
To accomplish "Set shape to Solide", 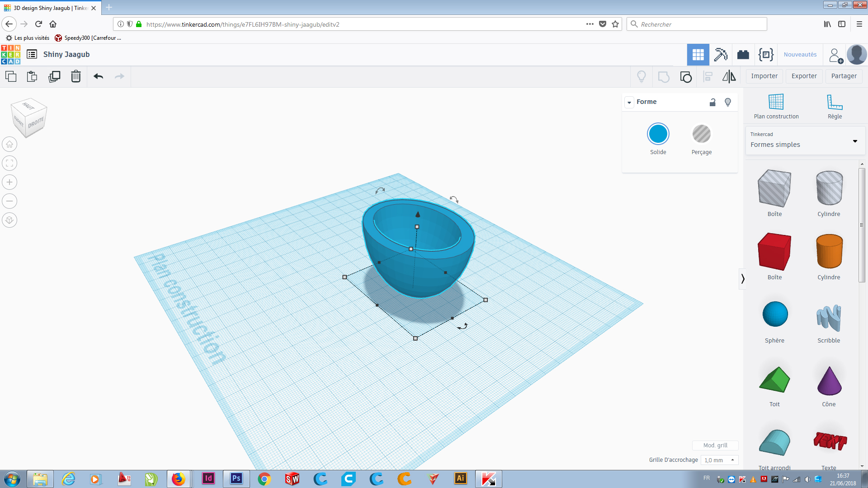I will coord(658,134).
